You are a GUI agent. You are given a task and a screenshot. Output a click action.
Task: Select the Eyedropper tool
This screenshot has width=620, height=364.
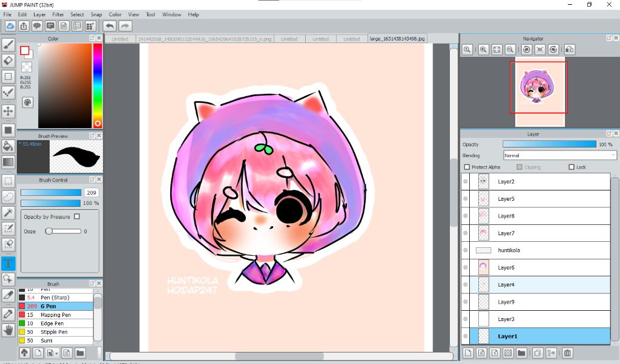tap(8, 314)
